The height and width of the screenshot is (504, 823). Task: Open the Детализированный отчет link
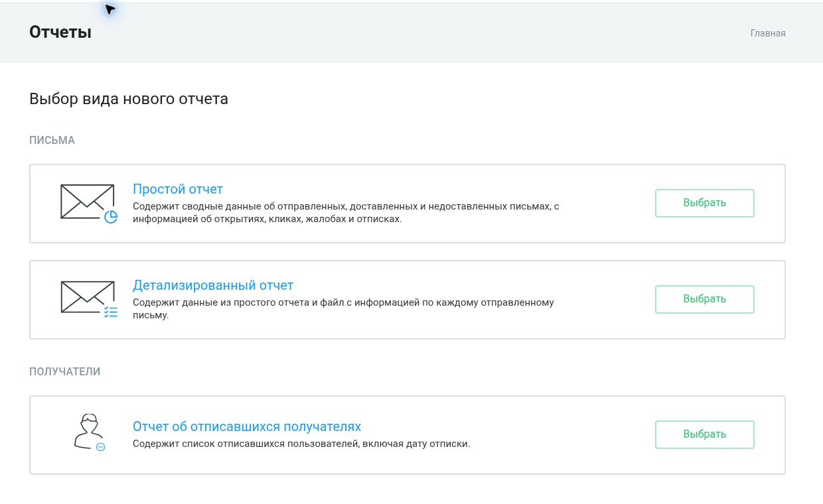pos(213,285)
